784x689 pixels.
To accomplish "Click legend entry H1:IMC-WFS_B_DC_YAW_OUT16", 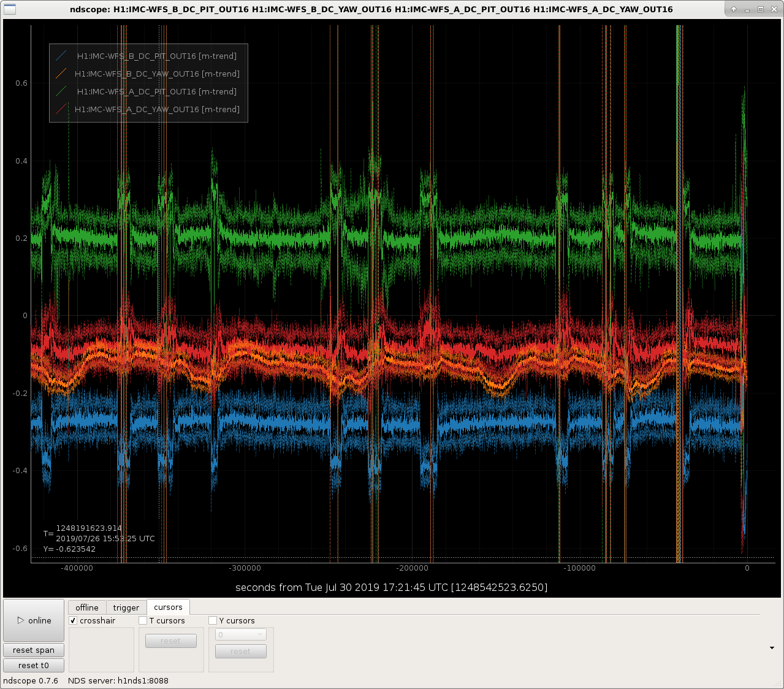I will (157, 74).
